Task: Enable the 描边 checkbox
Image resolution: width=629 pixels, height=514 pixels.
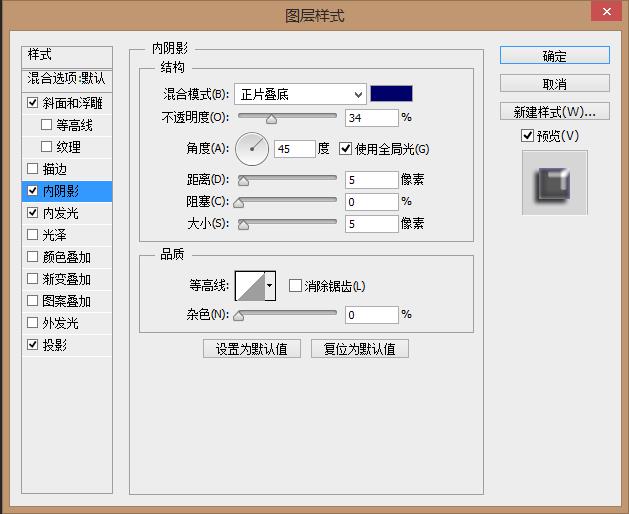Action: (32, 169)
